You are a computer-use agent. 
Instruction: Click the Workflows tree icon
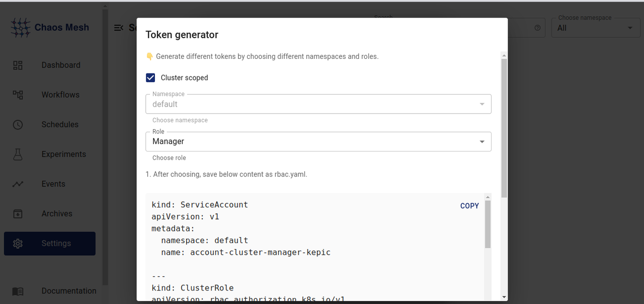[x=18, y=95]
